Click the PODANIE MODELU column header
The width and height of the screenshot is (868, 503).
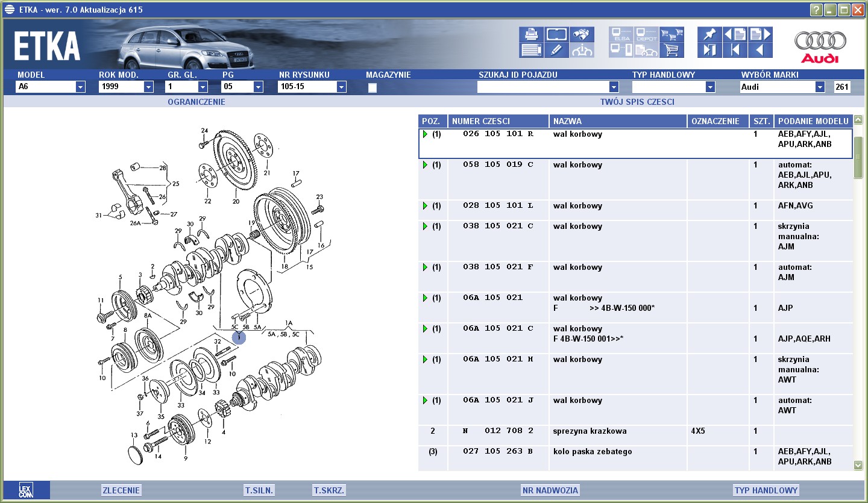(813, 121)
